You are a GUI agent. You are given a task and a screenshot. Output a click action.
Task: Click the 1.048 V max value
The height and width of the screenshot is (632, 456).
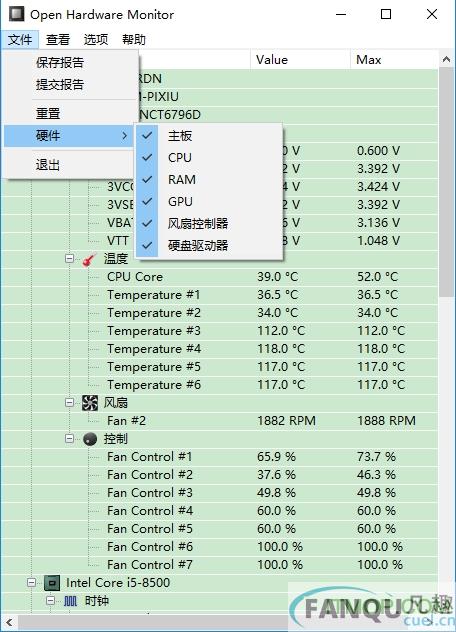tap(378, 241)
